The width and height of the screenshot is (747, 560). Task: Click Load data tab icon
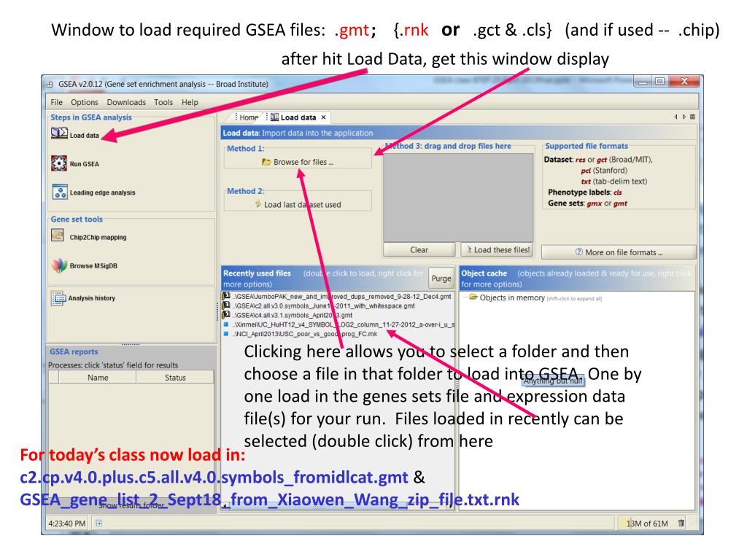(x=275, y=117)
